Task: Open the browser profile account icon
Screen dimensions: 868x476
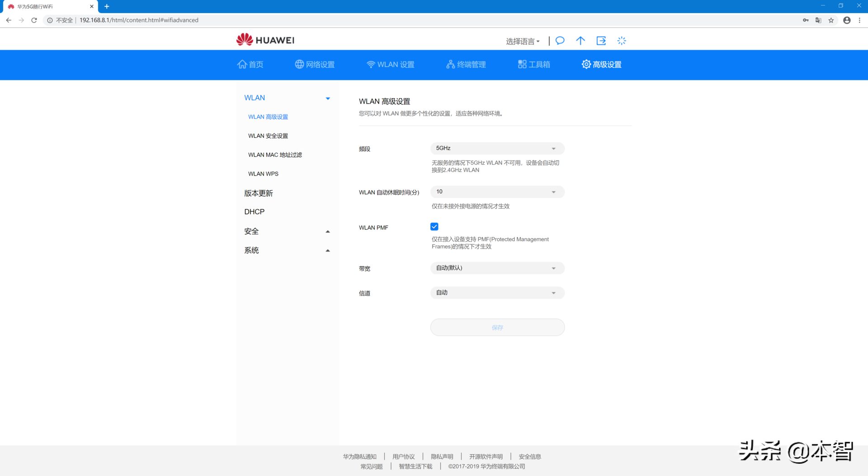Action: pyautogui.click(x=847, y=20)
